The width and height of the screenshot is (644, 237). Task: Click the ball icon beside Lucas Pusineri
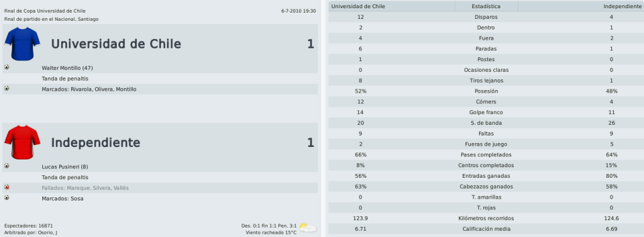6,166
